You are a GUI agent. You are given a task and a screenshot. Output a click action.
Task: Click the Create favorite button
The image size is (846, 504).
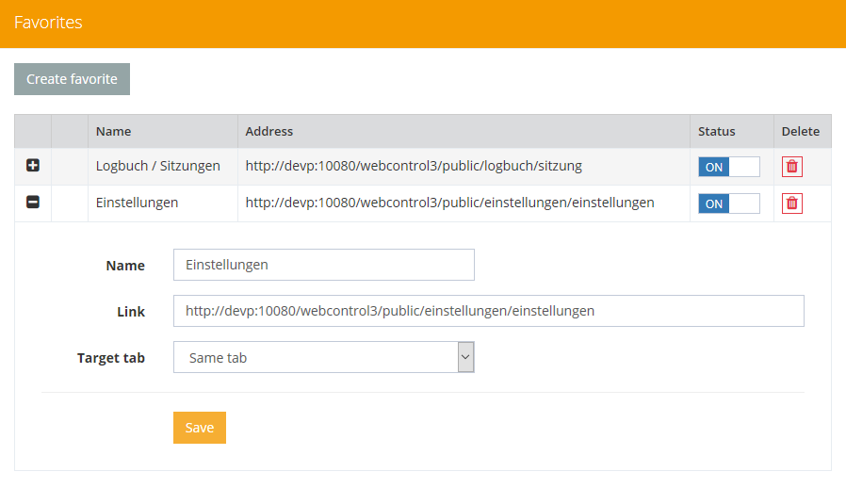tap(72, 79)
